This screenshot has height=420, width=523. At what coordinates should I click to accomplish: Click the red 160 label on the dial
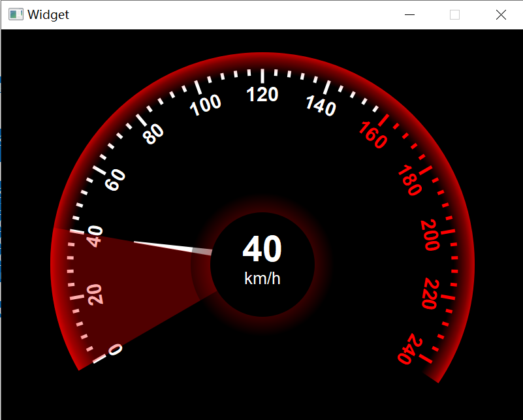pos(373,135)
